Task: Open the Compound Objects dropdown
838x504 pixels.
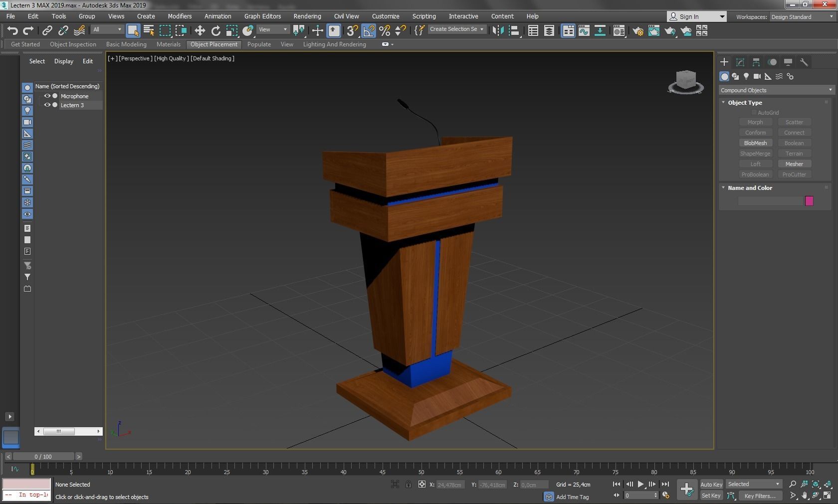Action: pyautogui.click(x=776, y=90)
